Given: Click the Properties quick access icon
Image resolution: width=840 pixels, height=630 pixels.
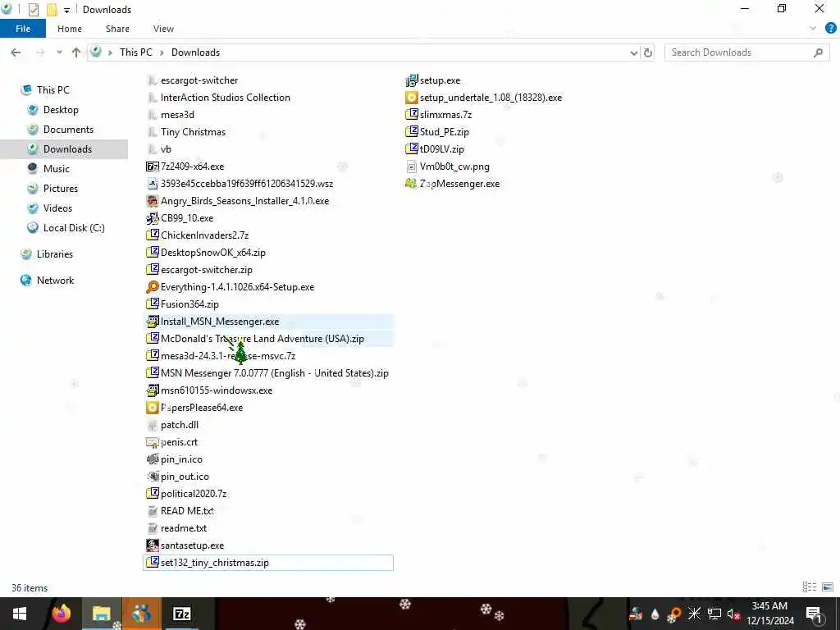Looking at the screenshot, I should pos(33,10).
